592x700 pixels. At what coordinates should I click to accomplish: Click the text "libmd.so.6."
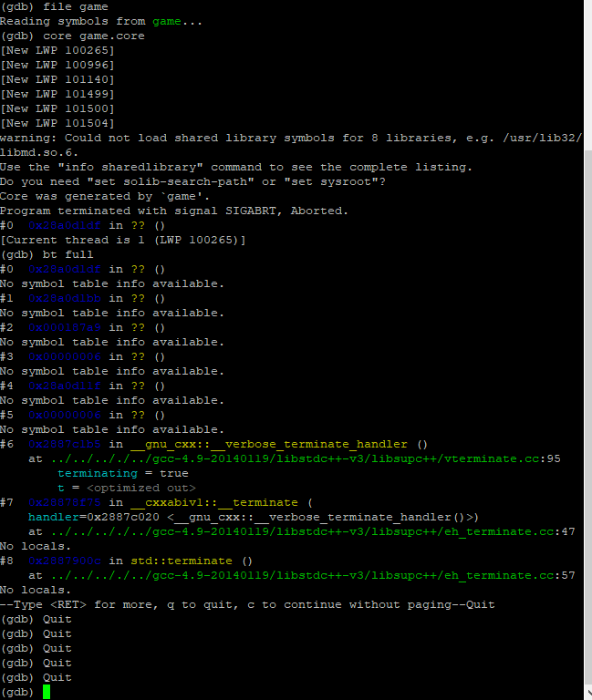39,153
